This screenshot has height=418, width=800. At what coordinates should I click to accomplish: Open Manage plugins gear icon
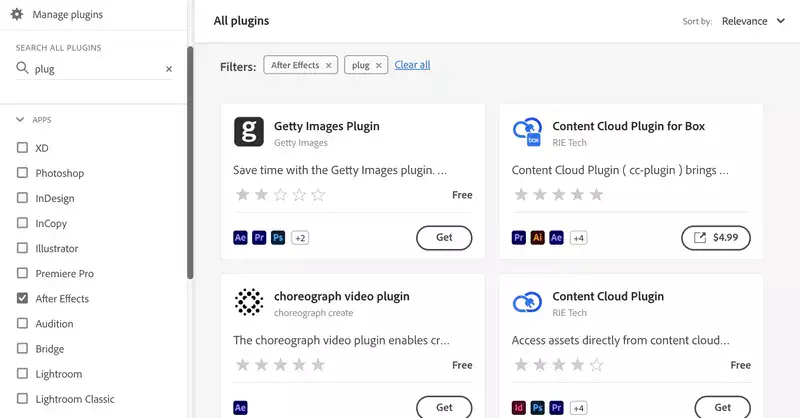pos(17,14)
